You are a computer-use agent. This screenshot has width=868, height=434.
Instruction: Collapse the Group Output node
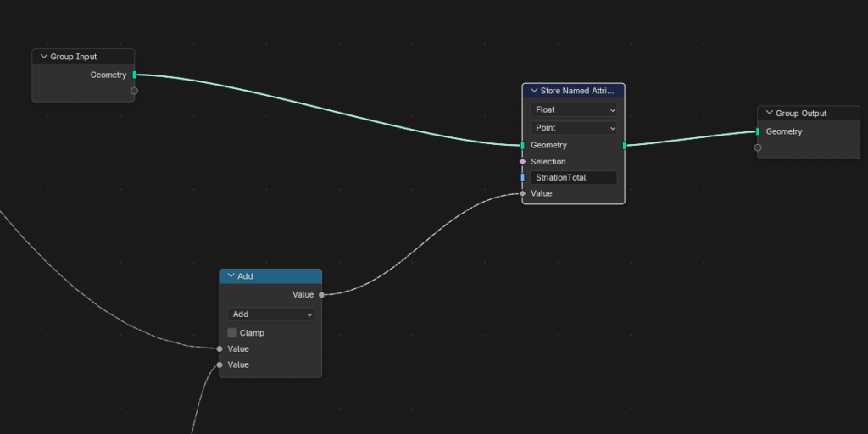[770, 113]
